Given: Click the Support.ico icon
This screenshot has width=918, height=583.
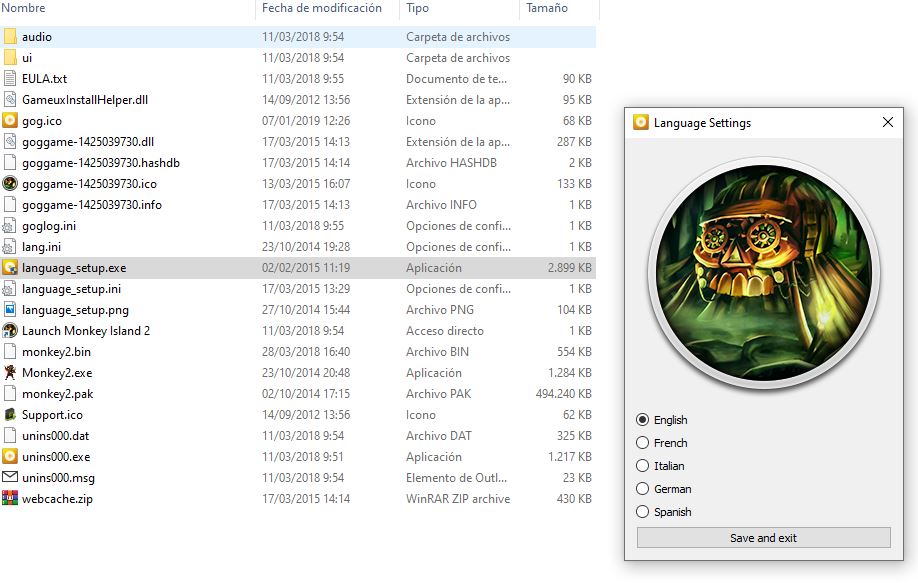Looking at the screenshot, I should [x=10, y=415].
